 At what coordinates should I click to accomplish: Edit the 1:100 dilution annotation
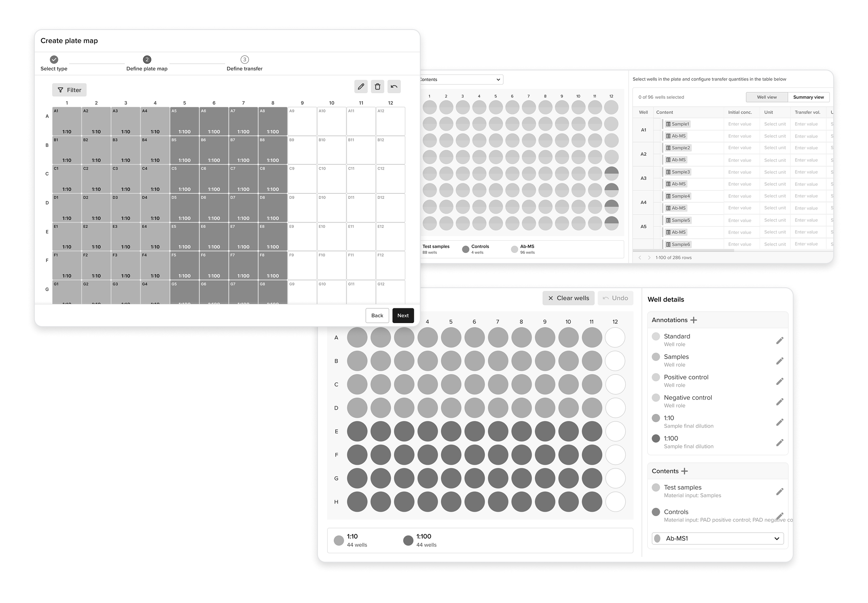click(x=780, y=442)
